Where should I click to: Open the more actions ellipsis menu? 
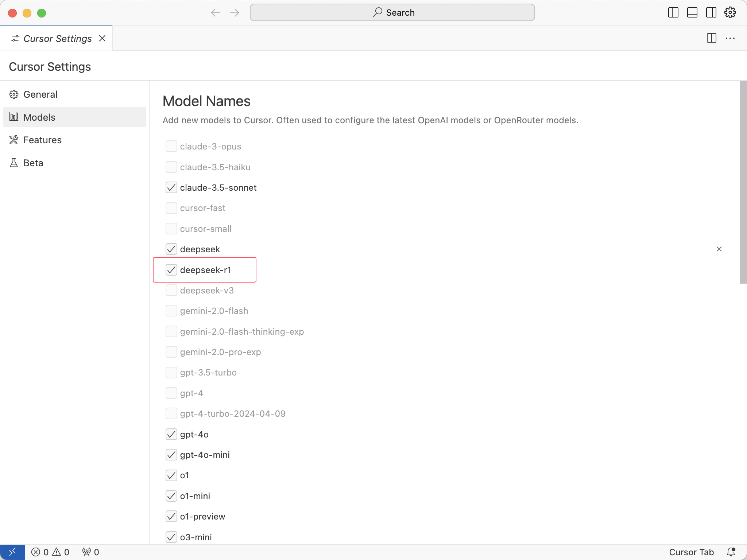tap(730, 38)
